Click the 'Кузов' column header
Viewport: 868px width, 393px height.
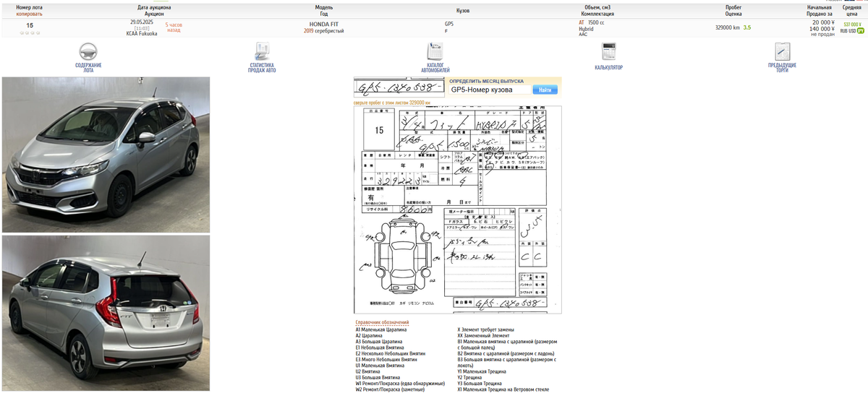tap(463, 11)
